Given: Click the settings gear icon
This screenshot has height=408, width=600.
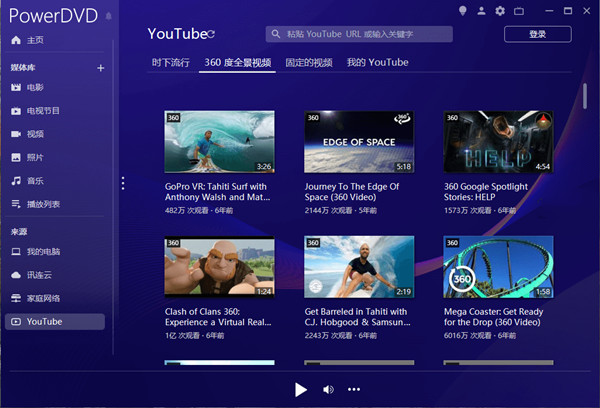Looking at the screenshot, I should click(x=500, y=11).
